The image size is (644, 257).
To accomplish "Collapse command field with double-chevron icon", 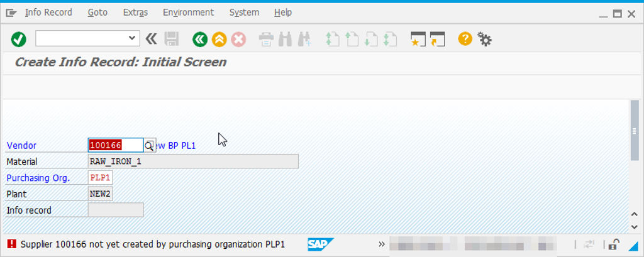I will tap(151, 40).
